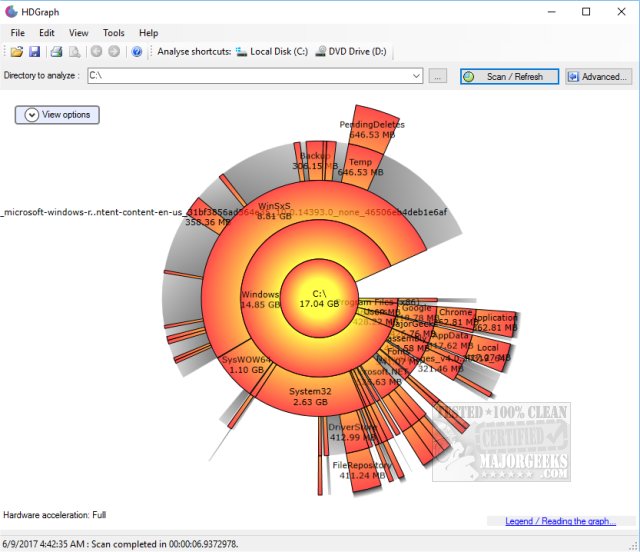
Task: Open the Legend / Reading the graph link
Action: pos(559,521)
